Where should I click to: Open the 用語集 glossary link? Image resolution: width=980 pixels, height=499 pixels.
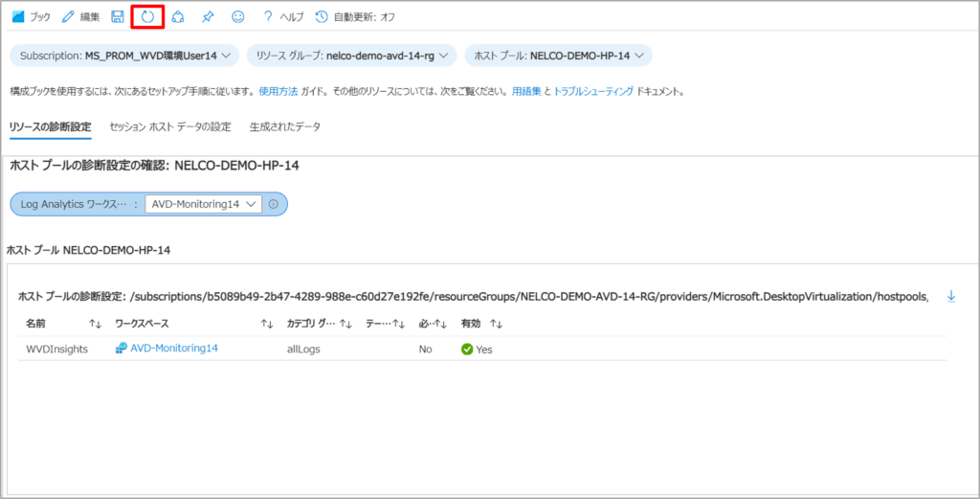tap(526, 91)
